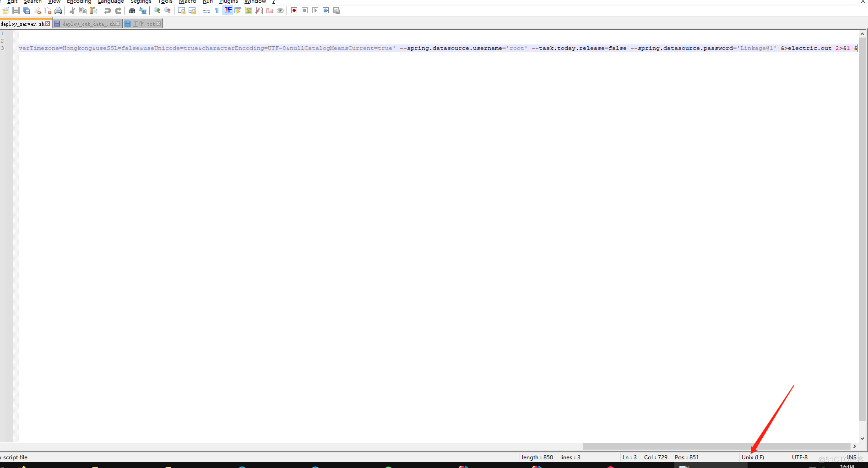This screenshot has width=868, height=468.
Task: Open Find with the binoculars icon
Action: coord(132,11)
